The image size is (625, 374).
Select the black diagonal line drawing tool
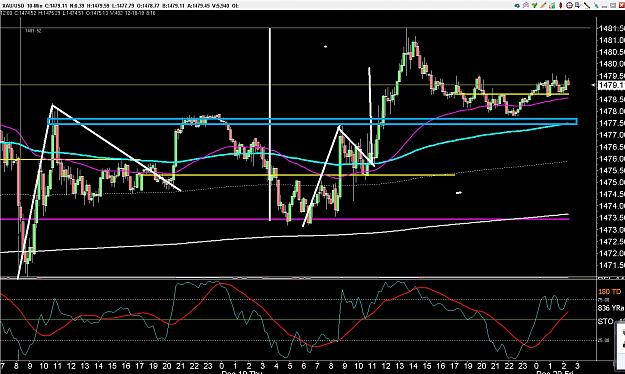pos(587,5)
